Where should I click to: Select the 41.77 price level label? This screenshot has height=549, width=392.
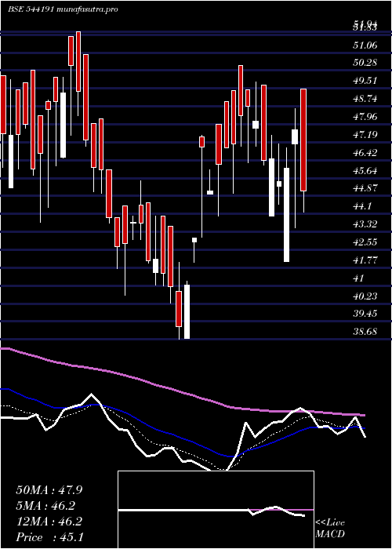[x=365, y=260]
